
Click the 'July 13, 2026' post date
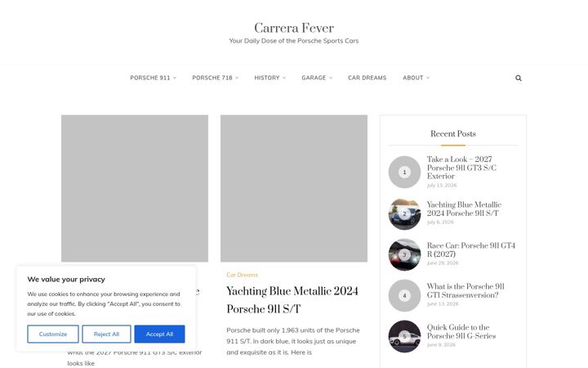tap(442, 185)
